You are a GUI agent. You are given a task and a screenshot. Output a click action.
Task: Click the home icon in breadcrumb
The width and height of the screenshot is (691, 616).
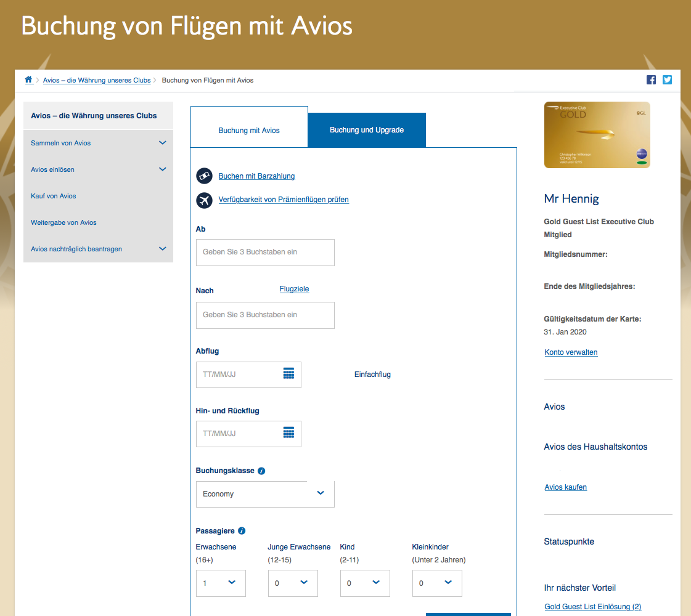tap(28, 80)
